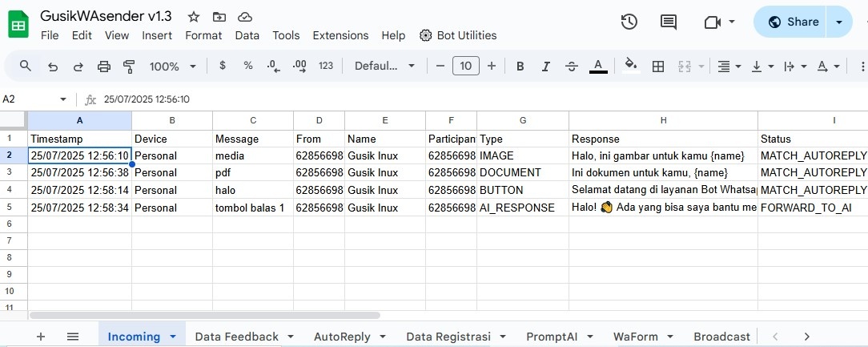Switch to Broadcast sheet tab

point(721,337)
